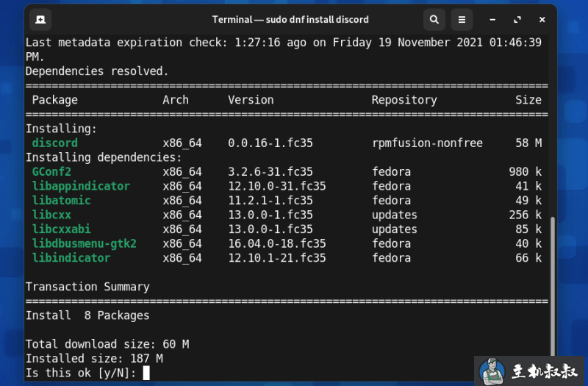The height and width of the screenshot is (386, 588).
Task: Click the 'rpmfusion-nonfree' repository text
Action: click(427, 143)
